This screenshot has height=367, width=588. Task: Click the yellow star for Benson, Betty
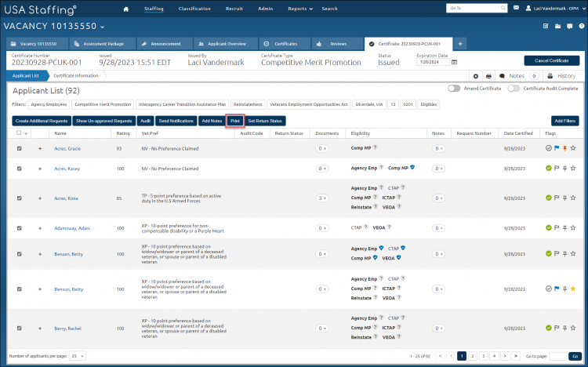tap(573, 289)
